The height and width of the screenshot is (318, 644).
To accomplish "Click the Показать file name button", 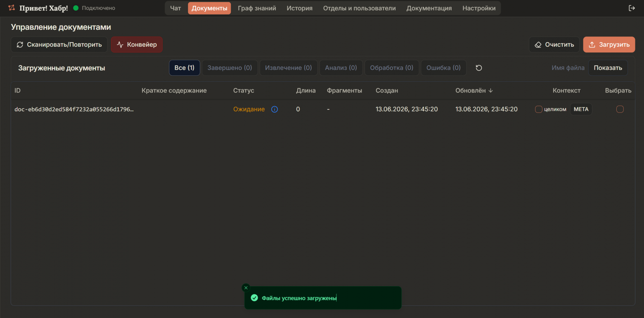I will pos(608,68).
